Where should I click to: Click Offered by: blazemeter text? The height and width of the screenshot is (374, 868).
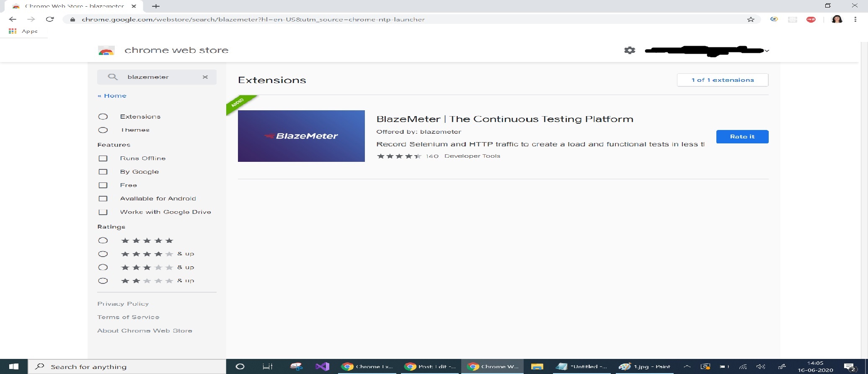[418, 132]
